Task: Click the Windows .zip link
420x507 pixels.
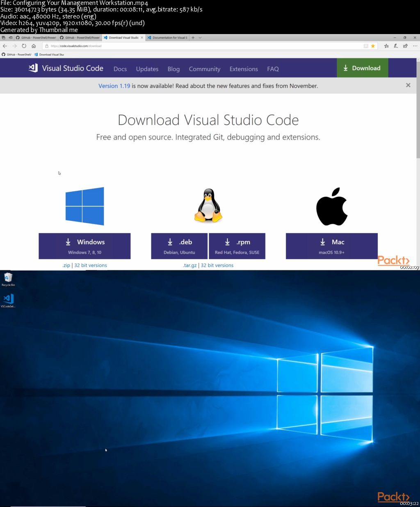Action: [x=66, y=265]
